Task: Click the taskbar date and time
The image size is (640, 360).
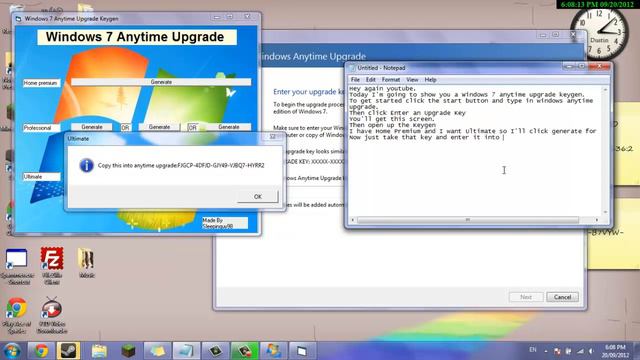Action: [615, 351]
